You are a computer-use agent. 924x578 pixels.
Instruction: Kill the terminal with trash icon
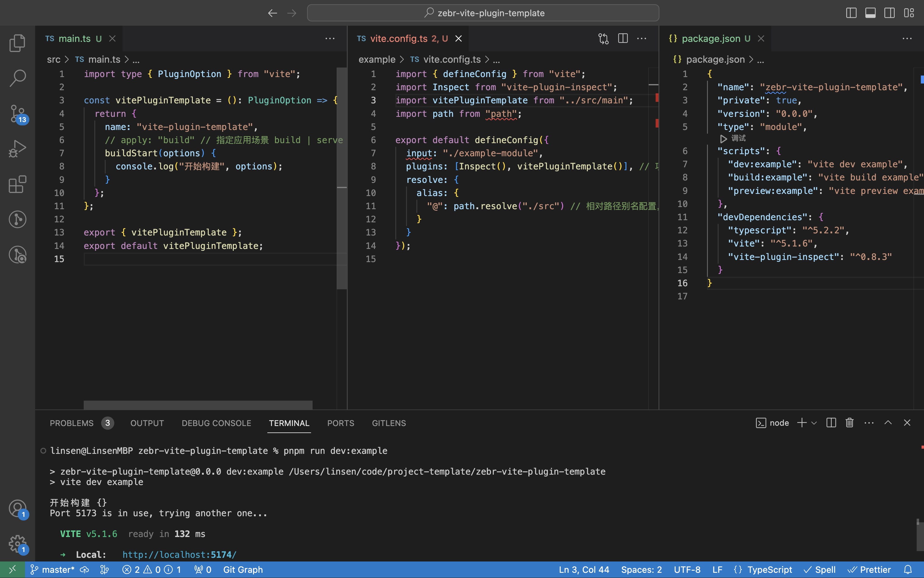[849, 423]
